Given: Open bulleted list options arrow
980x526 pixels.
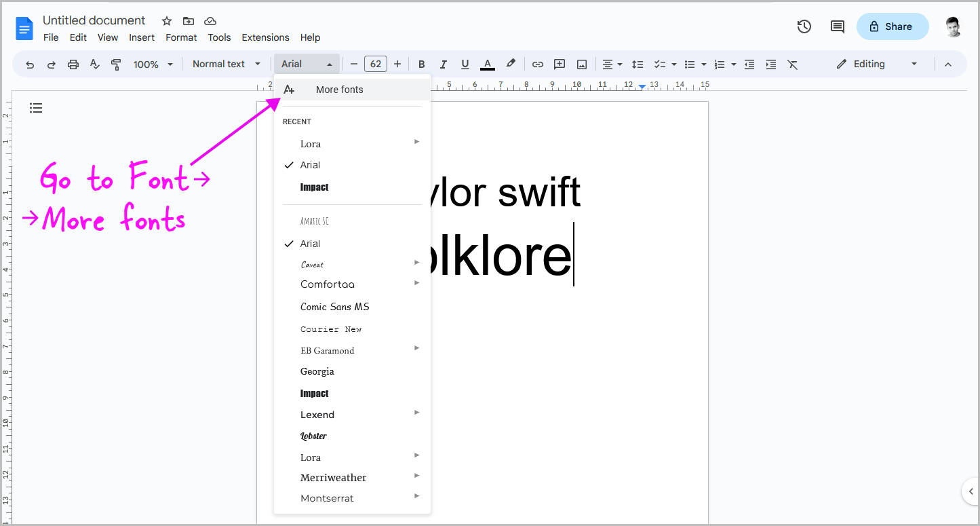Looking at the screenshot, I should click(x=704, y=64).
